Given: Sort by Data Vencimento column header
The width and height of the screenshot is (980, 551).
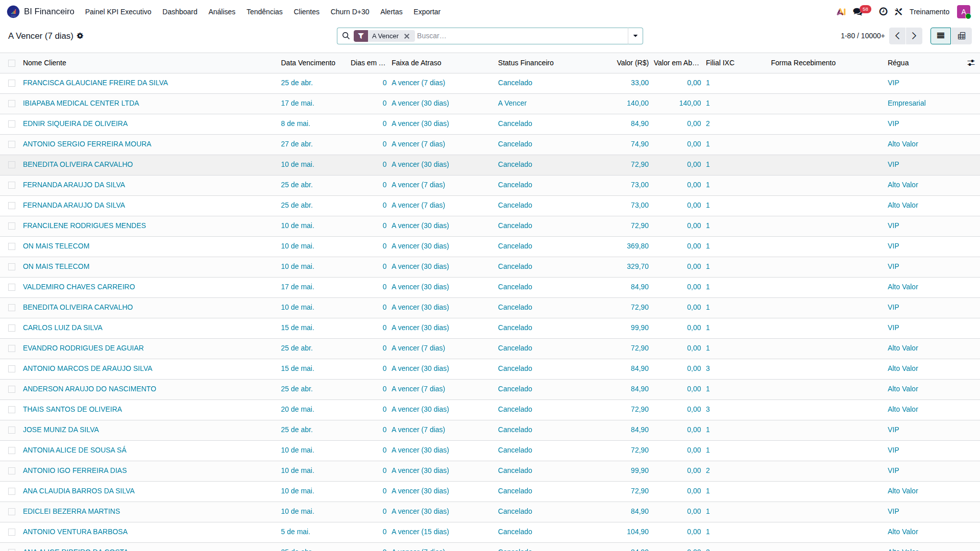Looking at the screenshot, I should point(308,63).
